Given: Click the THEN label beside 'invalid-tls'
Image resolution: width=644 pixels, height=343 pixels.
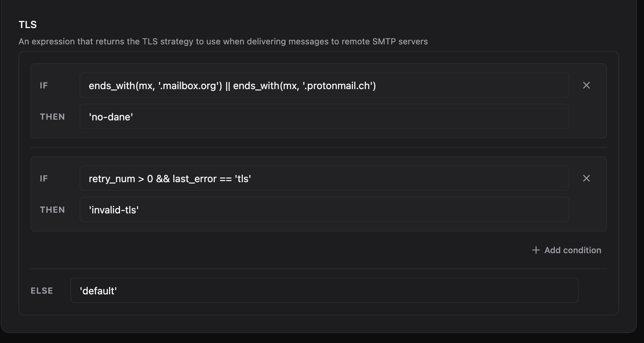Looking at the screenshot, I should click(x=52, y=210).
